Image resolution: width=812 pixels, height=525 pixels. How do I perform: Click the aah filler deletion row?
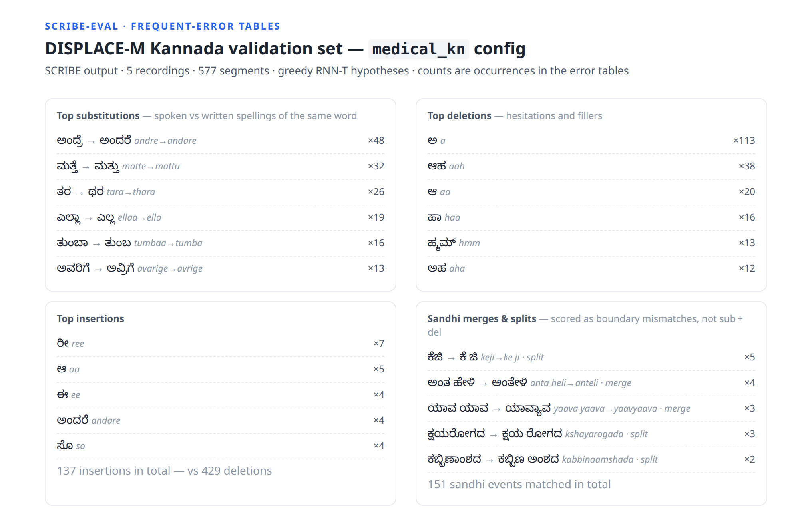coord(591,166)
